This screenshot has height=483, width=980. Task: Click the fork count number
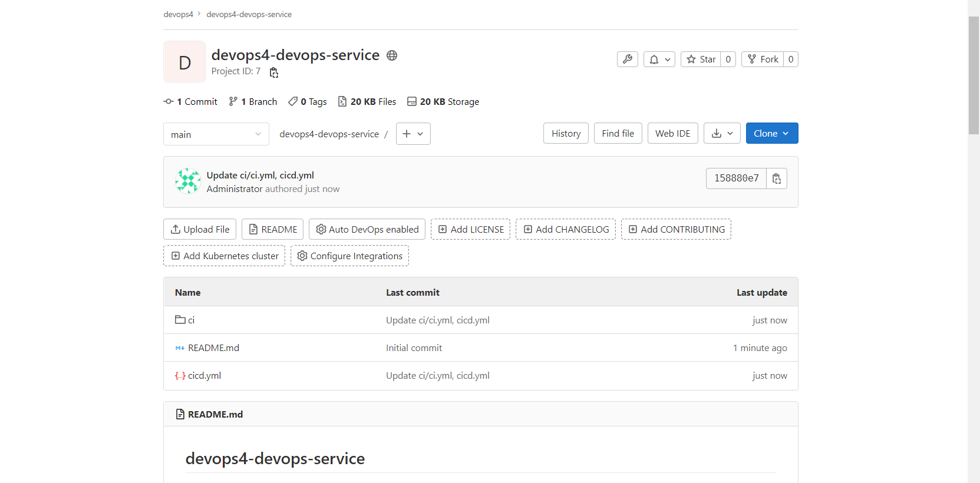click(x=791, y=59)
